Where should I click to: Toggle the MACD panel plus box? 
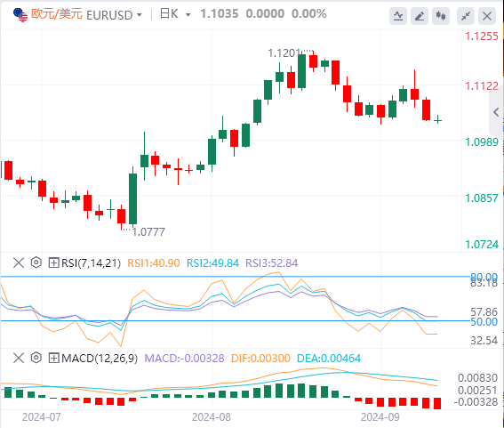(x=53, y=358)
